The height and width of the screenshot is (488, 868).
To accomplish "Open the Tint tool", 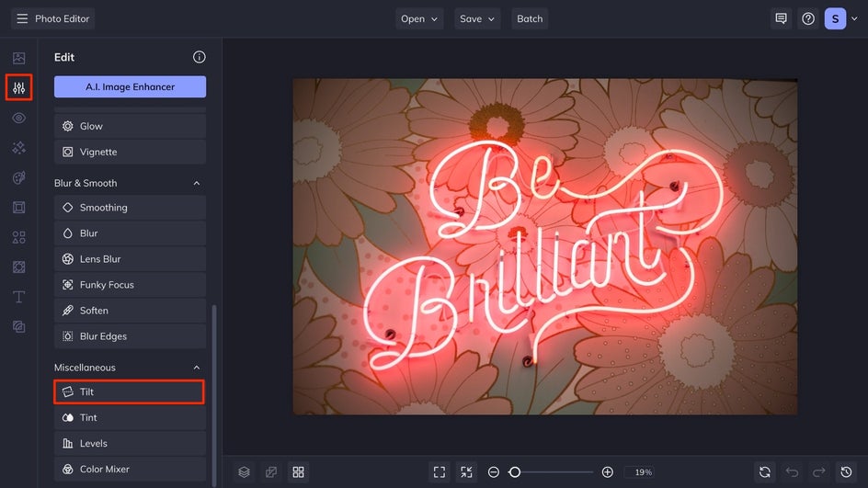I will pos(130,417).
